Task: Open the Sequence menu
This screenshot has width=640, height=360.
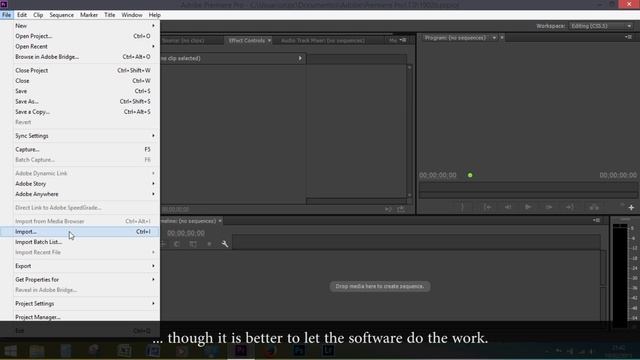Action: click(x=62, y=15)
